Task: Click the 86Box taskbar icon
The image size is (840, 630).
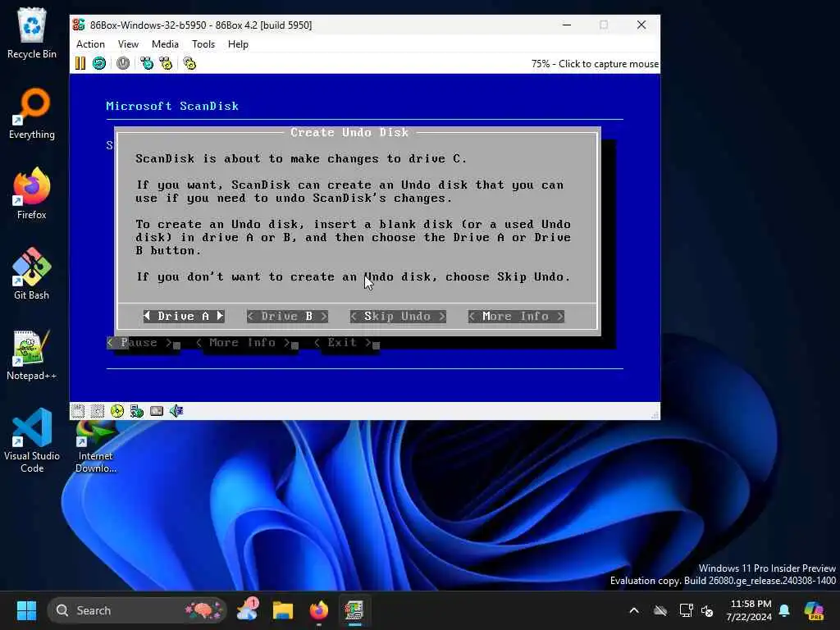Action: [354, 610]
